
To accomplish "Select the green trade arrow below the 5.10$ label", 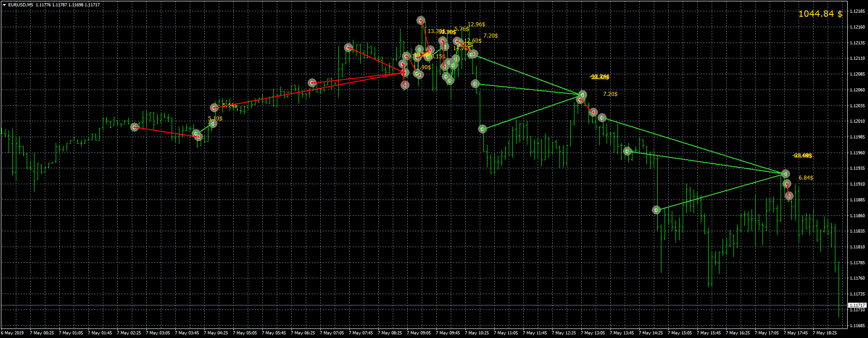I will click(212, 124).
